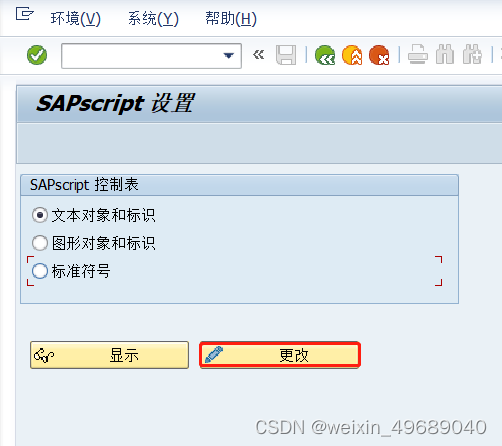Click the 显示 button
Screen dimensions: 502x446
point(109,355)
